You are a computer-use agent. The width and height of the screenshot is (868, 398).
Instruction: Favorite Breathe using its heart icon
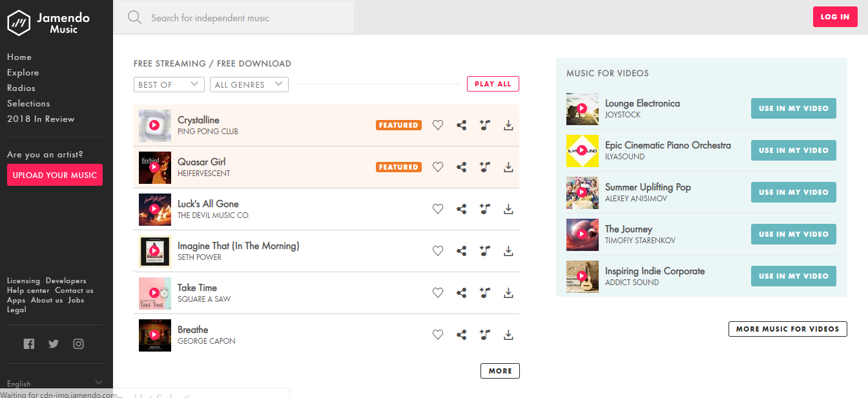point(438,335)
